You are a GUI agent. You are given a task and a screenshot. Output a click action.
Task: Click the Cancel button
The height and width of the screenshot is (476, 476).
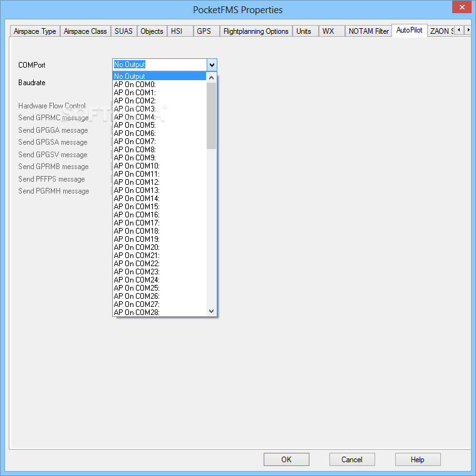pyautogui.click(x=352, y=459)
